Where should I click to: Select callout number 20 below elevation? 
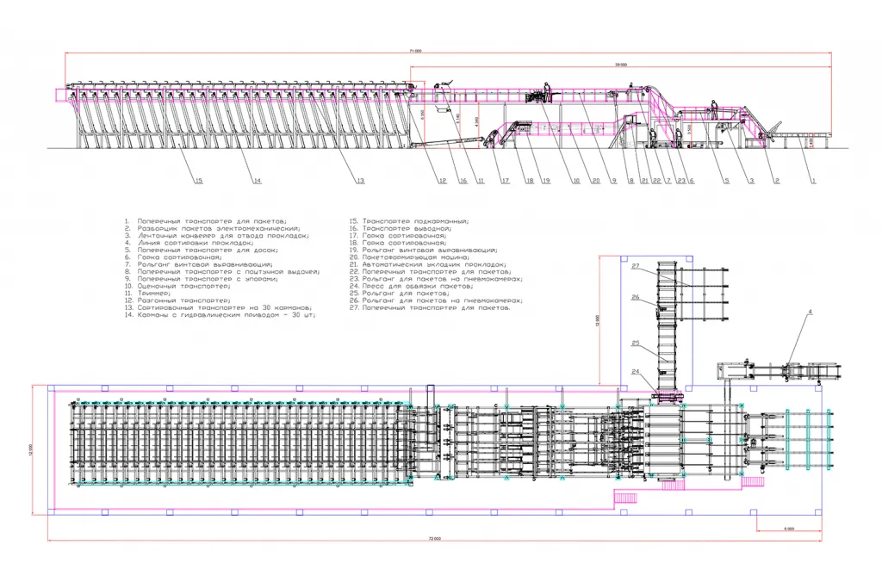coord(596,181)
